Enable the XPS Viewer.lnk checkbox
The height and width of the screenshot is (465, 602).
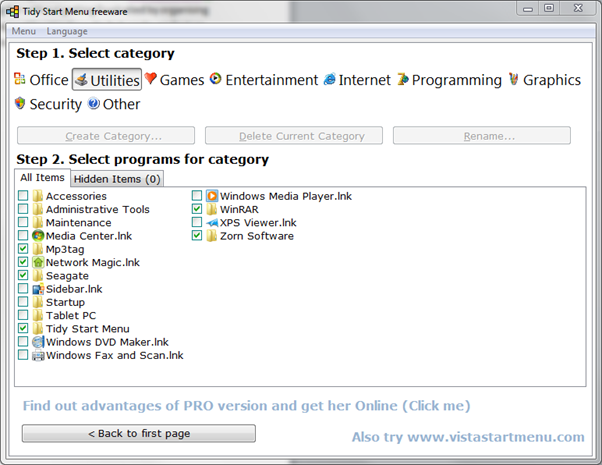click(197, 222)
